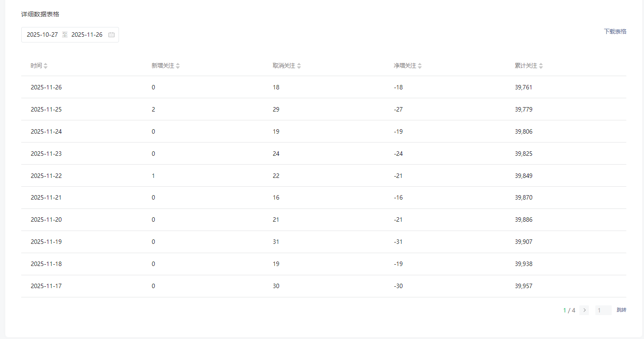Open start date field showing 2025-10-27
Image resolution: width=644 pixels, height=339 pixels.
click(x=42, y=35)
